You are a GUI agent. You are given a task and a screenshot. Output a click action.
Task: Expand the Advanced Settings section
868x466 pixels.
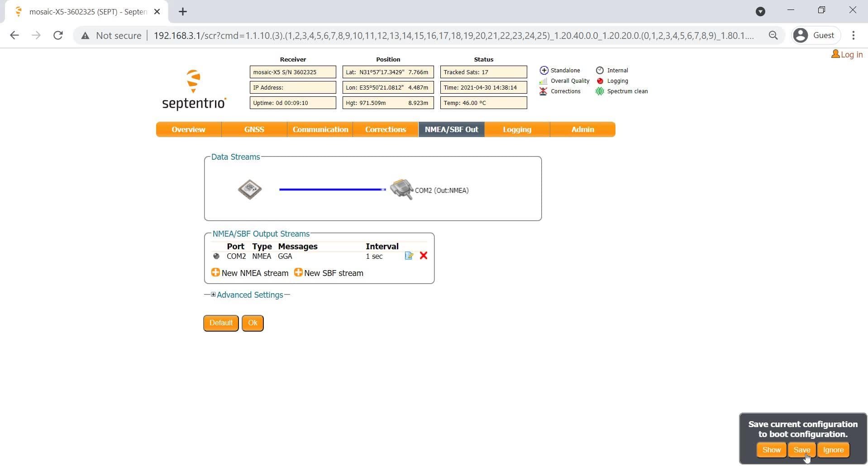[213, 295]
